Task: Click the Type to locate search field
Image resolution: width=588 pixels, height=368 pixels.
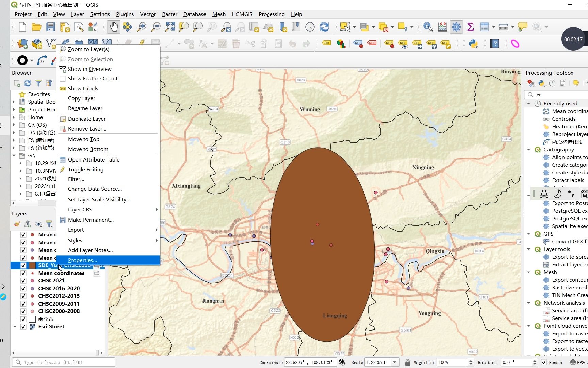Action: point(64,362)
